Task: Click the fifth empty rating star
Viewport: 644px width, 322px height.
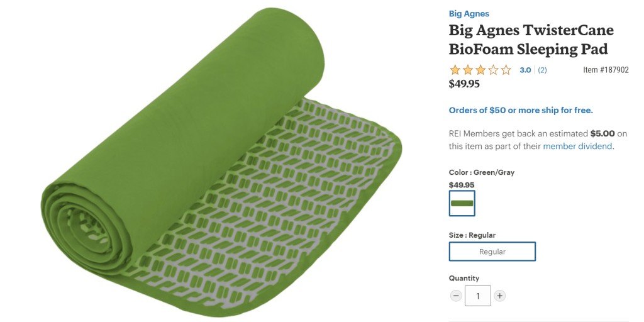Action: pyautogui.click(x=506, y=70)
